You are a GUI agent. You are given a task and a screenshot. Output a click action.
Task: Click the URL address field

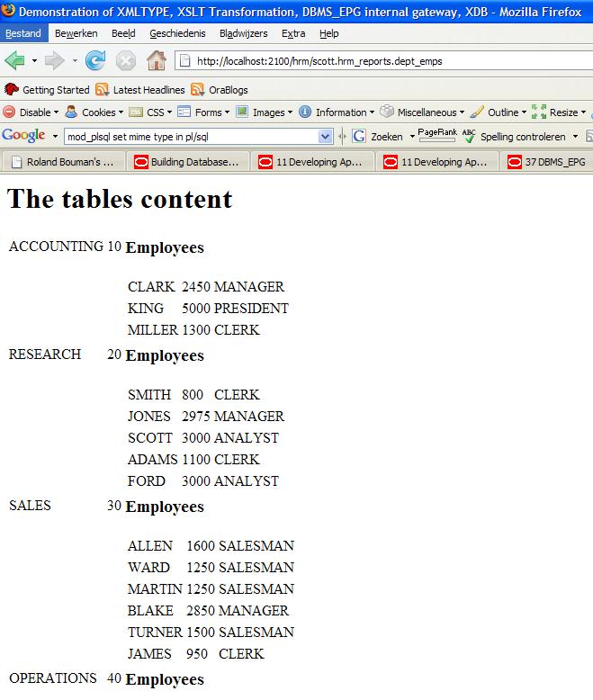pyautogui.click(x=384, y=61)
